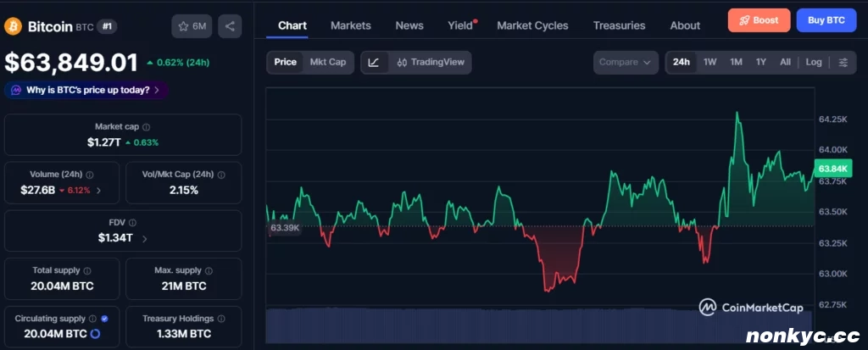The image size is (868, 350).
Task: Click the #1 rank badge
Action: point(106,26)
